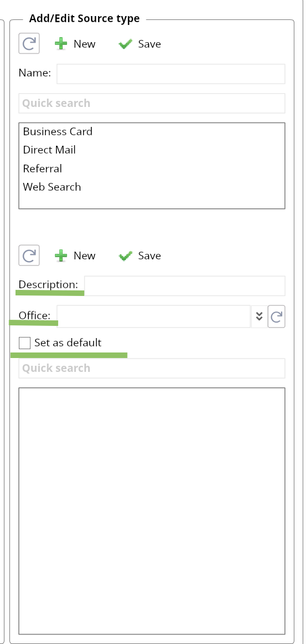
Task: Click inside the Office combo box field
Action: [x=154, y=316]
